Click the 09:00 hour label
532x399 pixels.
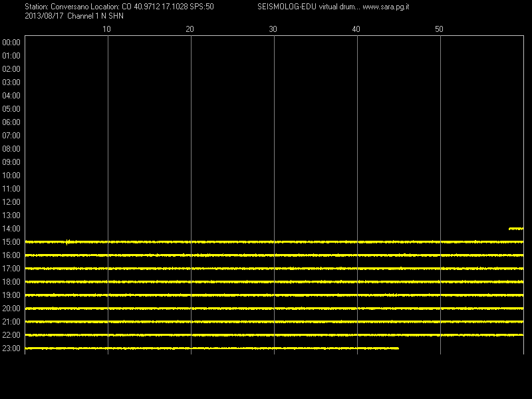point(11,162)
